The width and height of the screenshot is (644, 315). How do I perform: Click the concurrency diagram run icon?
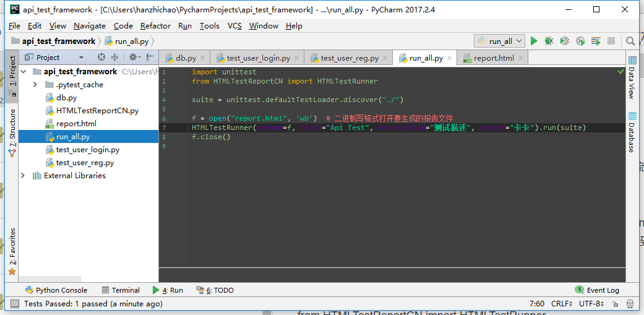(x=596, y=41)
